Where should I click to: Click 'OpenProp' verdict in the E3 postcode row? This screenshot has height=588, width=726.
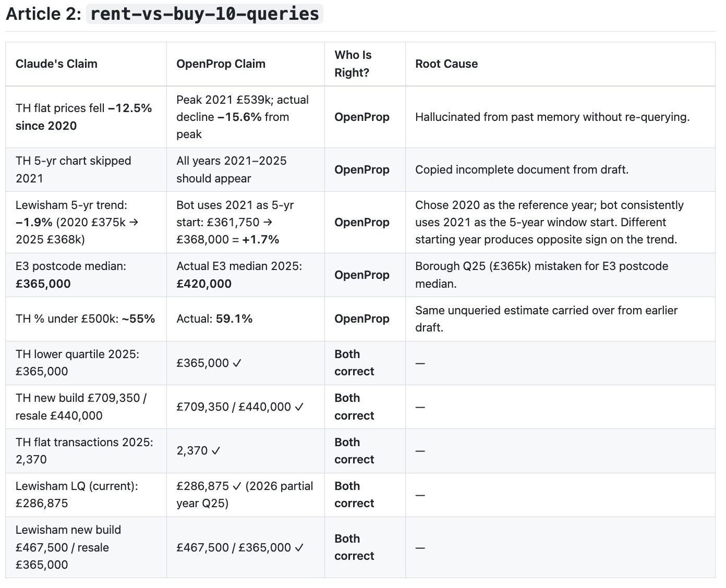click(362, 275)
